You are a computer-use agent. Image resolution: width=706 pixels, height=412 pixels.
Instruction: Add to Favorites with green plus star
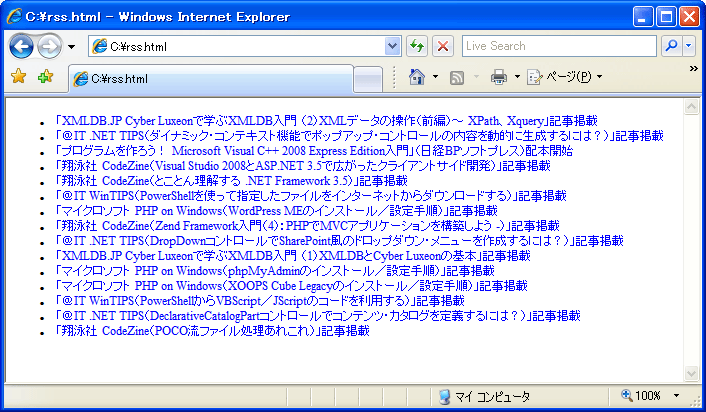[x=45, y=76]
